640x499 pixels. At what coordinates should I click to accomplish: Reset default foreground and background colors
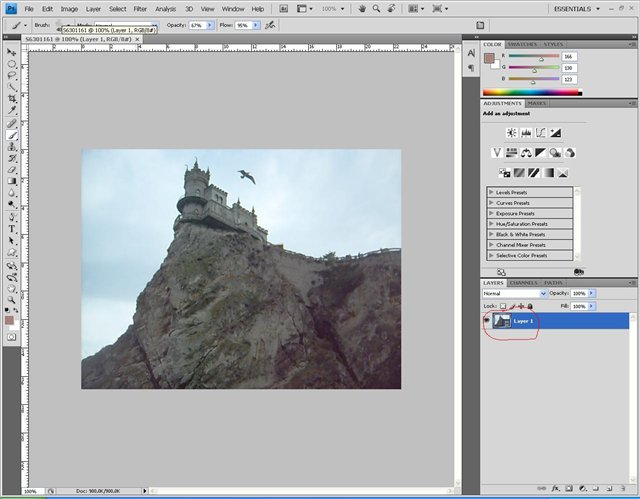(x=7, y=310)
